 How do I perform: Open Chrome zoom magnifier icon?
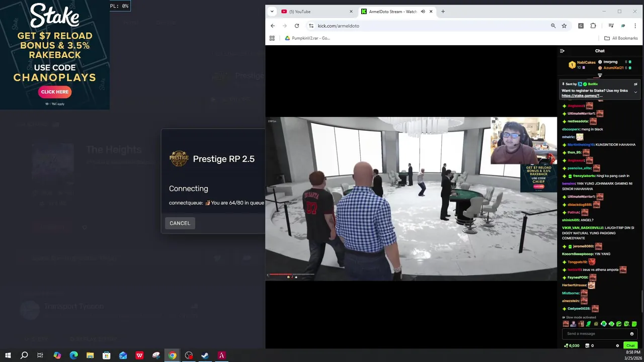coord(553,26)
